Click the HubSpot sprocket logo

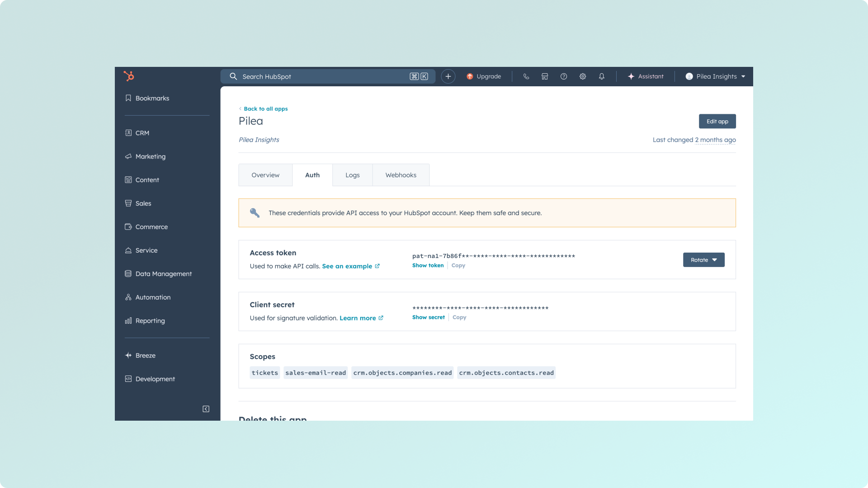129,76
